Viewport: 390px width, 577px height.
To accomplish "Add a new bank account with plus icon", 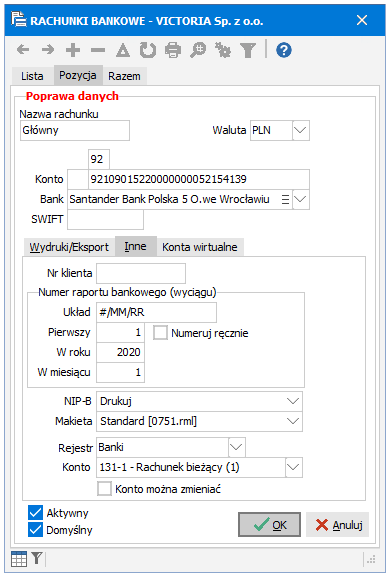I will click(x=73, y=50).
